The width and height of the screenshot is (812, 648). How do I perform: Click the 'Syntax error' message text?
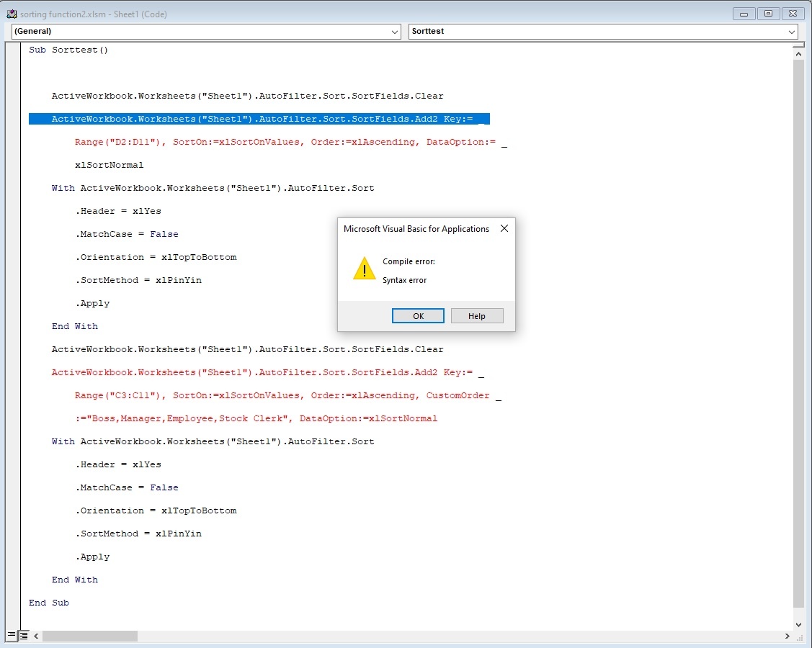404,280
